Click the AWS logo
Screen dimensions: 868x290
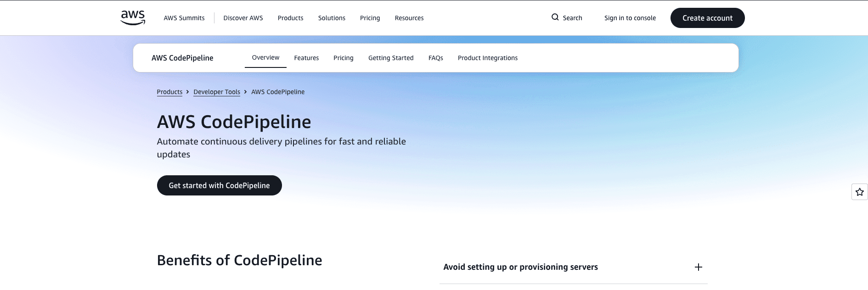(x=133, y=17)
